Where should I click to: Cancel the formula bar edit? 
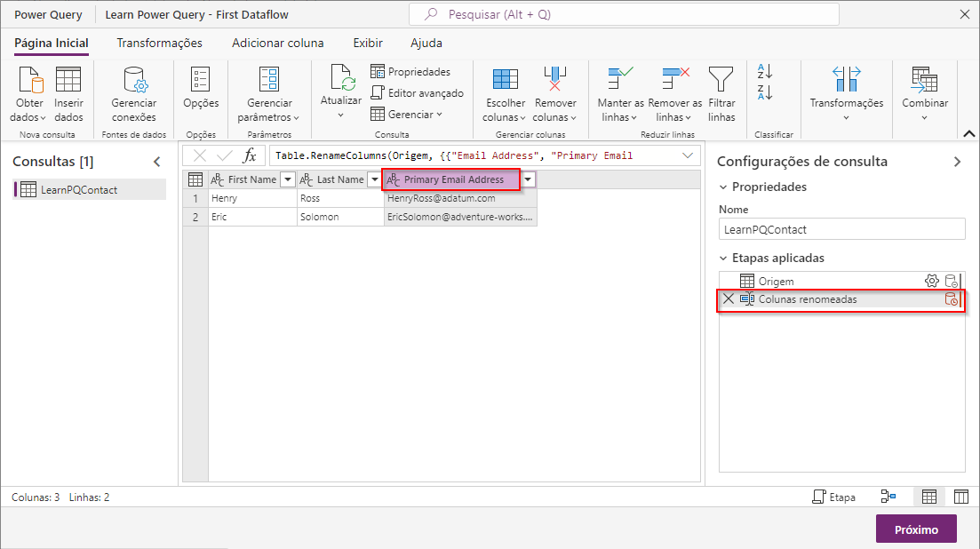199,155
